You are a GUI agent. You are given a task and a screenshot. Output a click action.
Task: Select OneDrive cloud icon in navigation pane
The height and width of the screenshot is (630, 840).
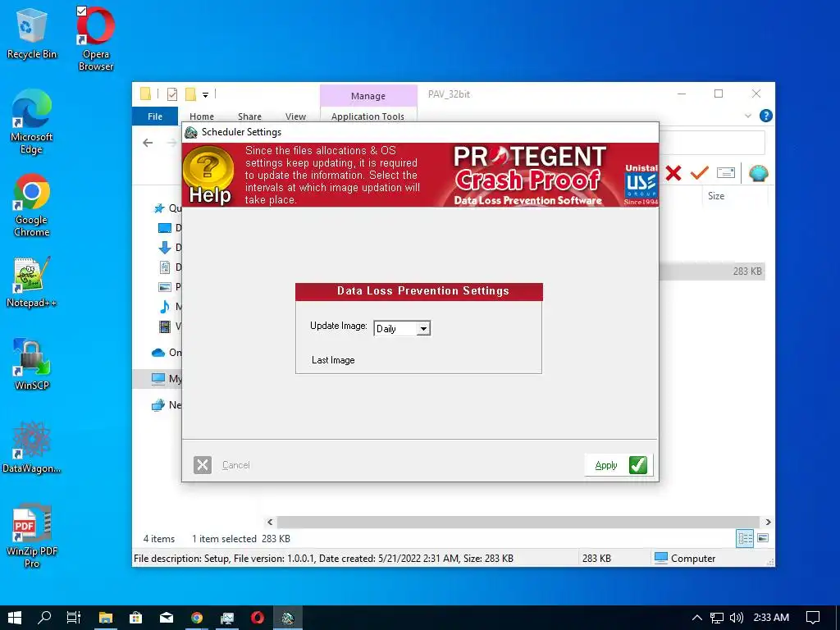[158, 353]
